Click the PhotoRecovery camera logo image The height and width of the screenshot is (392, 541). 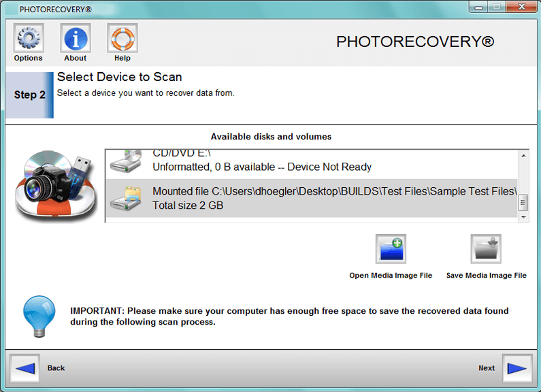click(x=56, y=186)
